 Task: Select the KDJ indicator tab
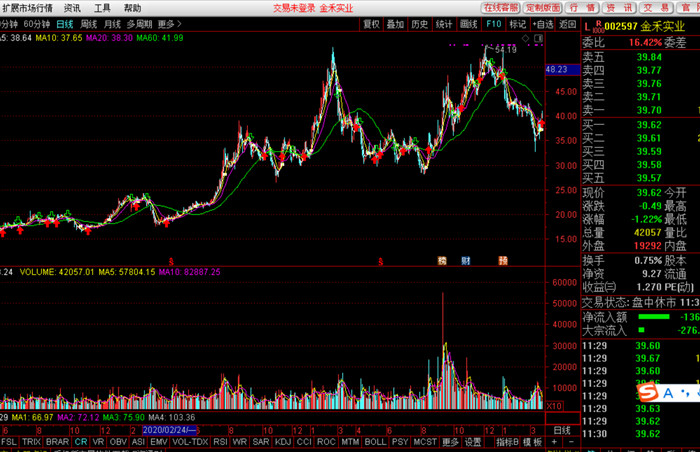tap(282, 441)
